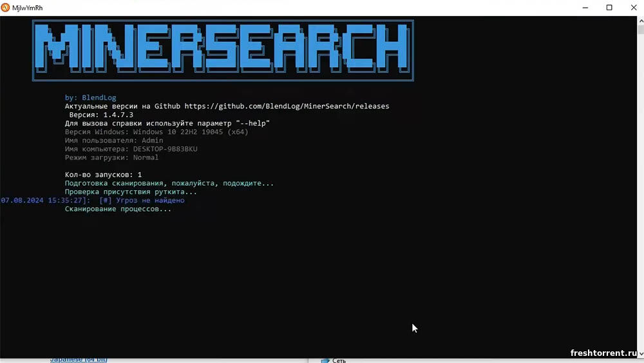
Task: Click the window title text MjlwYmRh
Action: [x=27, y=8]
